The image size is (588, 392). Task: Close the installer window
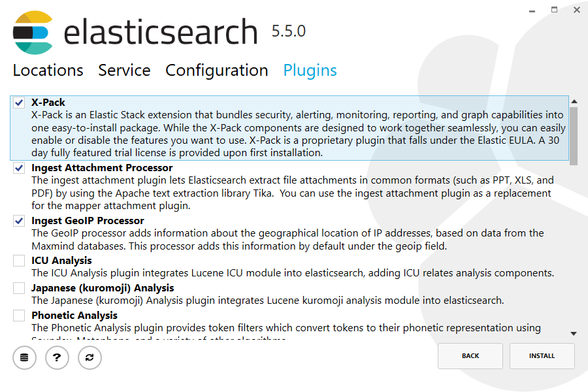point(576,10)
